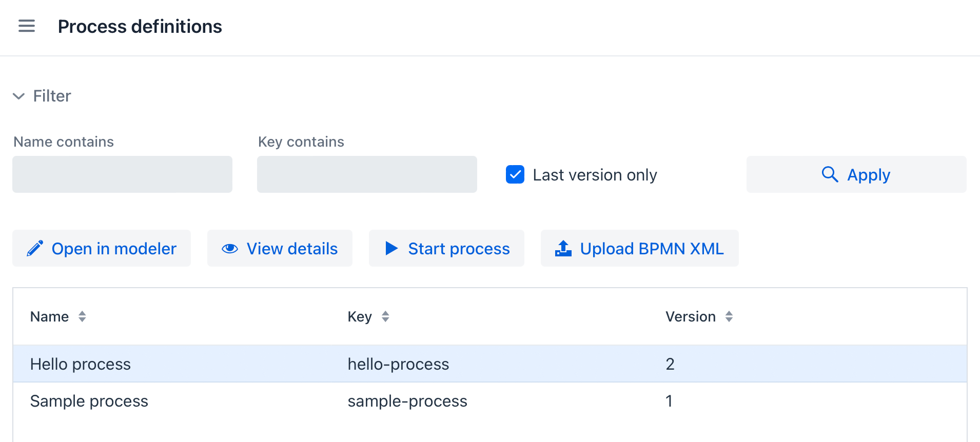Click the upload icon for BPMN XML

coord(563,249)
